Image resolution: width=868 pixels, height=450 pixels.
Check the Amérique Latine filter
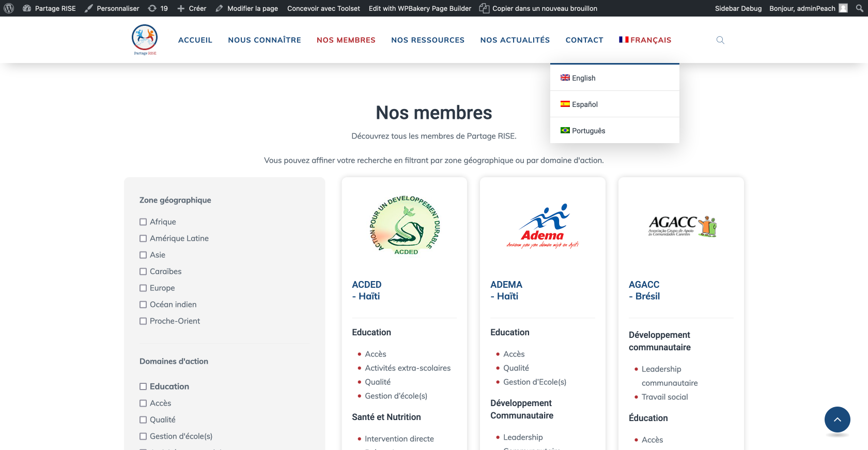pos(143,238)
